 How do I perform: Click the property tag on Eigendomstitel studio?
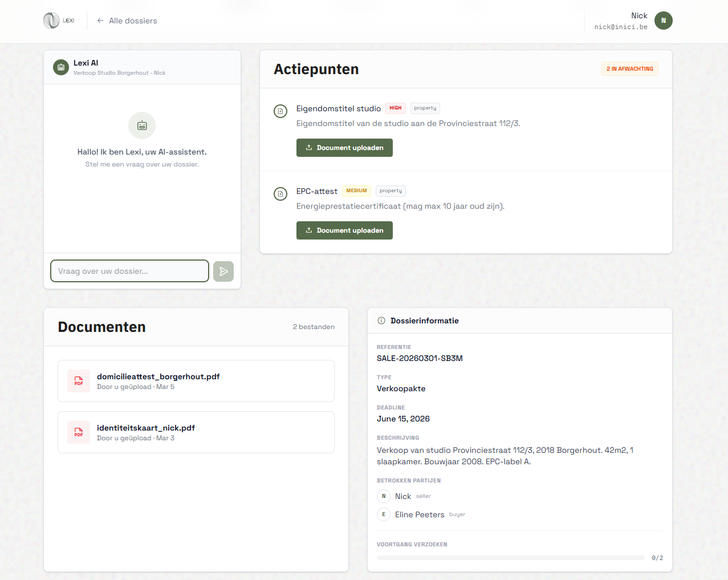click(425, 108)
